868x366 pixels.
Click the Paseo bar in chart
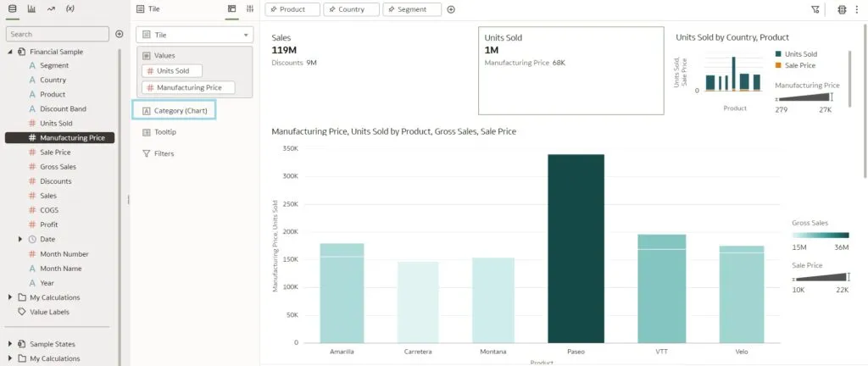[576, 248]
